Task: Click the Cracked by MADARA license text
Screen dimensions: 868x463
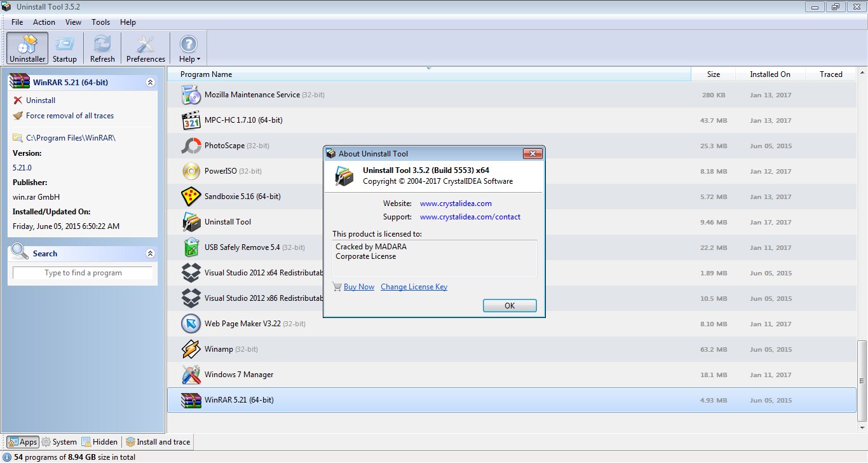Action: pyautogui.click(x=371, y=247)
